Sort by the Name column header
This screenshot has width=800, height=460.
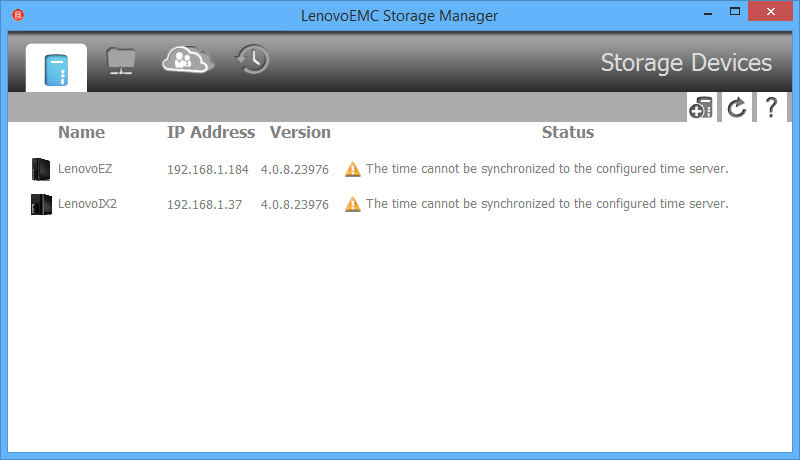(x=81, y=132)
